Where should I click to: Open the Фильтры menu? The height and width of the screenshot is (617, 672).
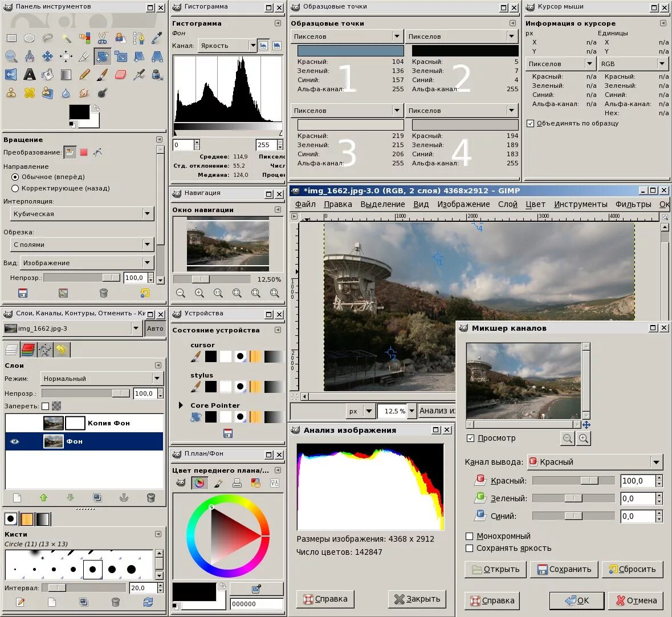coord(633,204)
